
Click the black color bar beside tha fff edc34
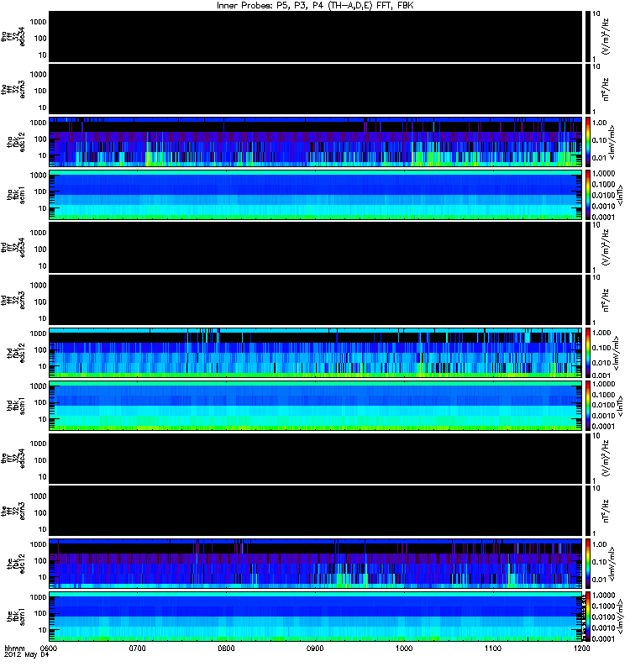point(588,36)
